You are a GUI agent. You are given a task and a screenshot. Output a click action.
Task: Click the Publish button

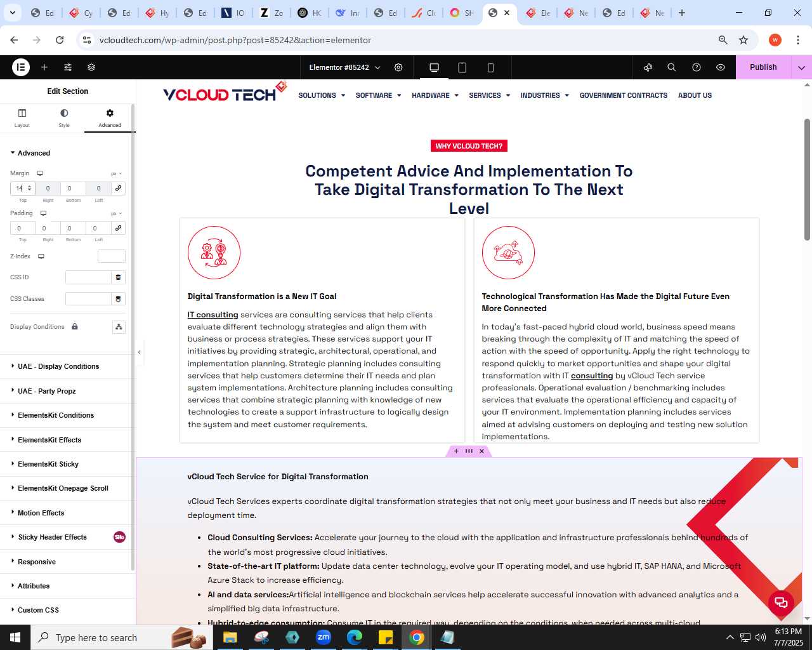763,67
